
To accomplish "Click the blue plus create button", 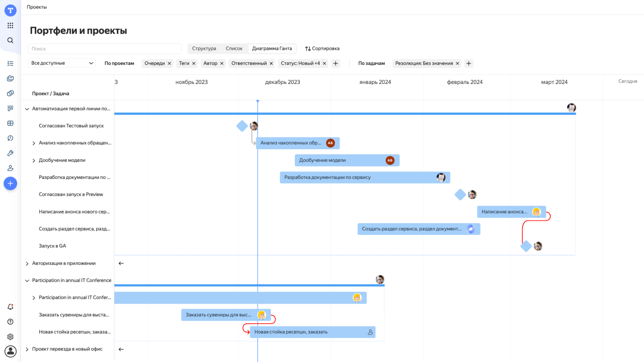I will click(x=10, y=184).
